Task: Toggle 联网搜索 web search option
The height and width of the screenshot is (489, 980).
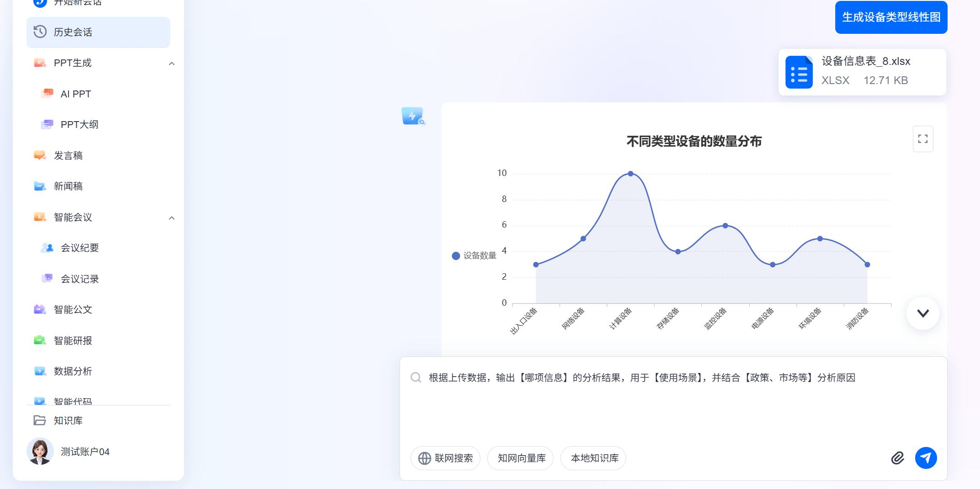Action: click(x=445, y=458)
